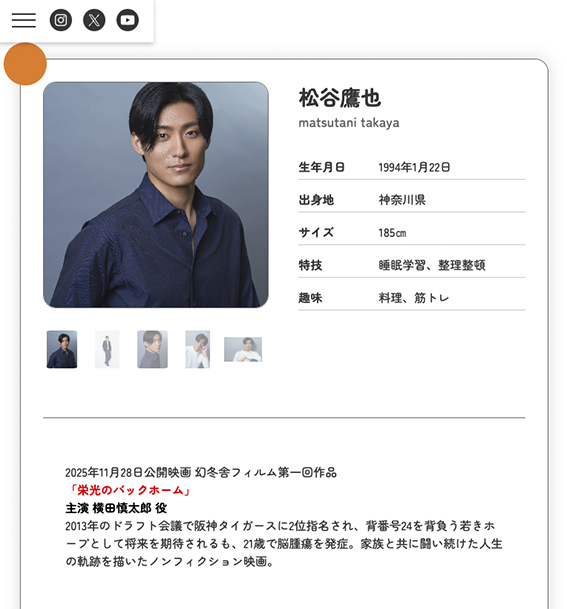
Task: Open the hamburger navigation menu
Action: tap(24, 20)
